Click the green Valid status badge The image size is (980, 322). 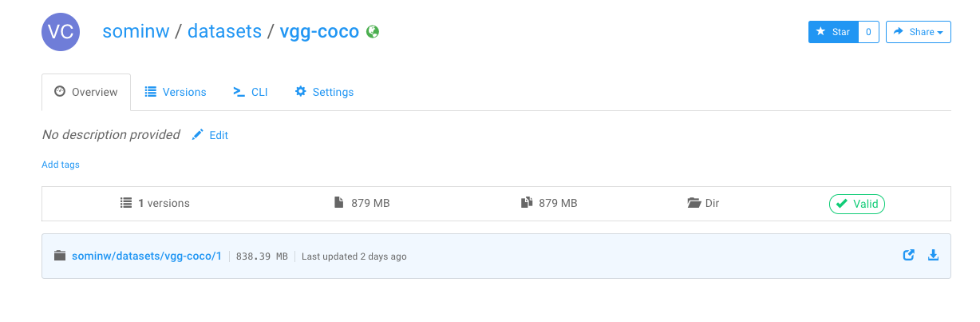[857, 204]
